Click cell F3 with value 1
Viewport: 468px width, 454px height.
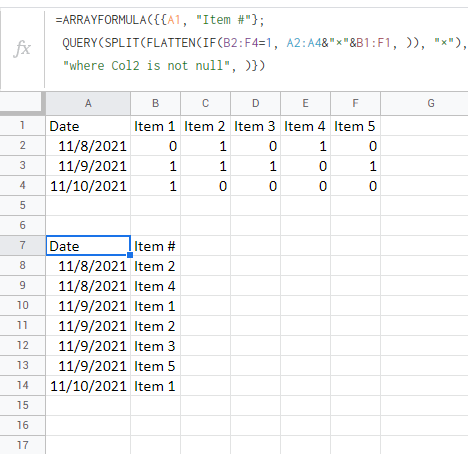coord(355,166)
